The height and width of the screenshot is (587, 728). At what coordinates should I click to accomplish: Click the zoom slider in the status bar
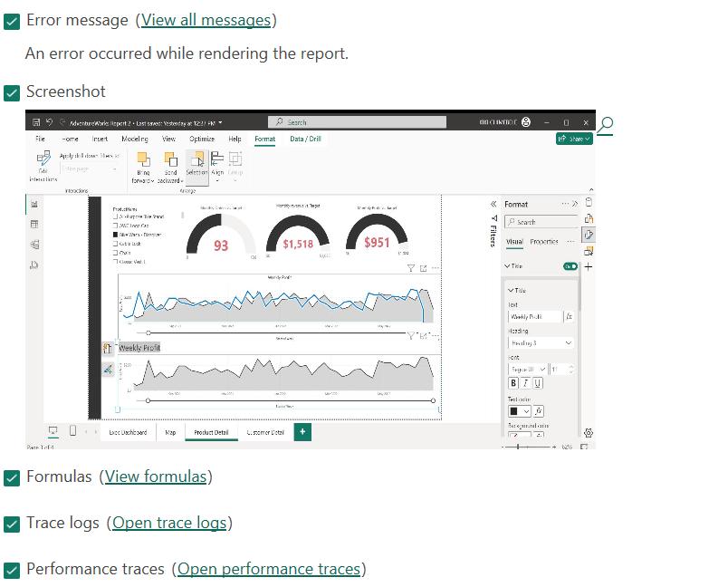pos(529,447)
